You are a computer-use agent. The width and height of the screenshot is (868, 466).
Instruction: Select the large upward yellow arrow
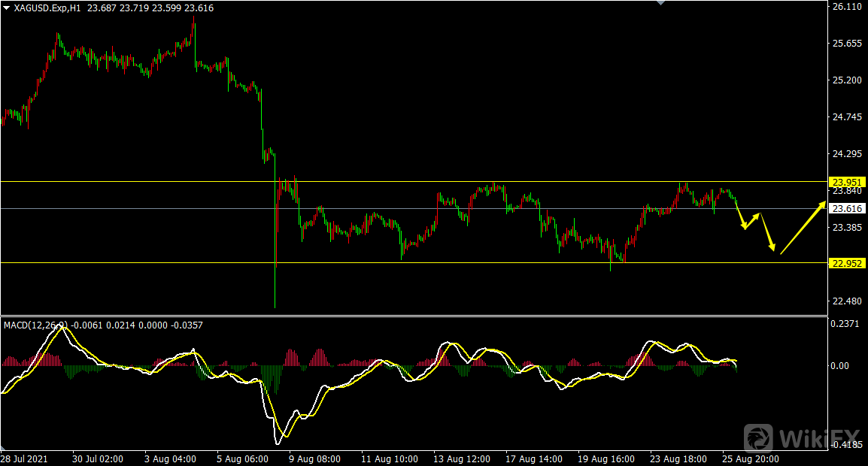(803, 228)
